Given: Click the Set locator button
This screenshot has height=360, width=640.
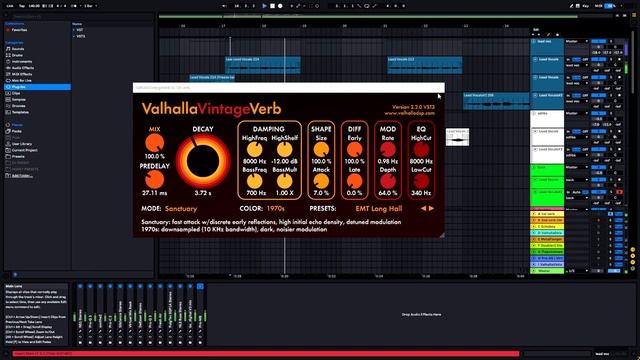Looking at the screenshot, I should pyautogui.click(x=536, y=30).
